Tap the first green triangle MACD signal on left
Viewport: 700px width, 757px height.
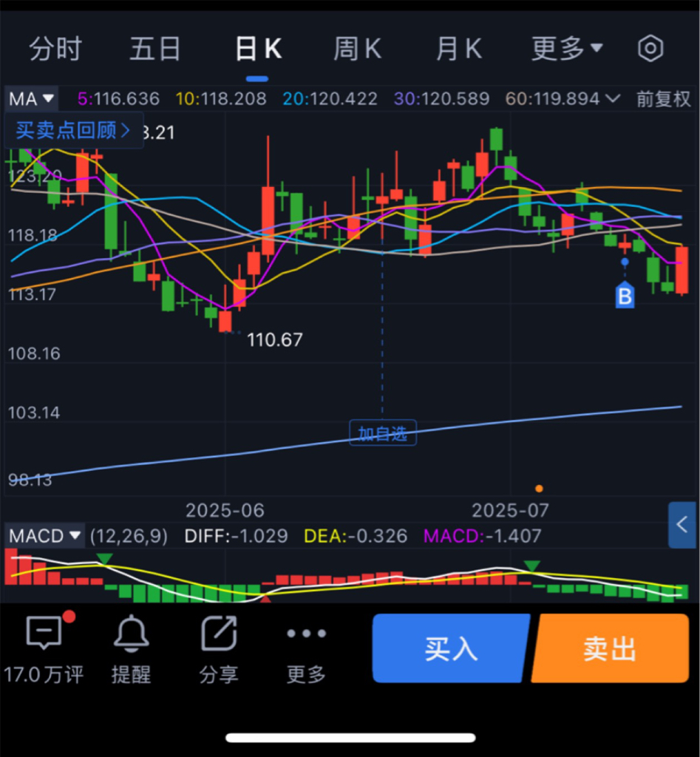[x=104, y=559]
